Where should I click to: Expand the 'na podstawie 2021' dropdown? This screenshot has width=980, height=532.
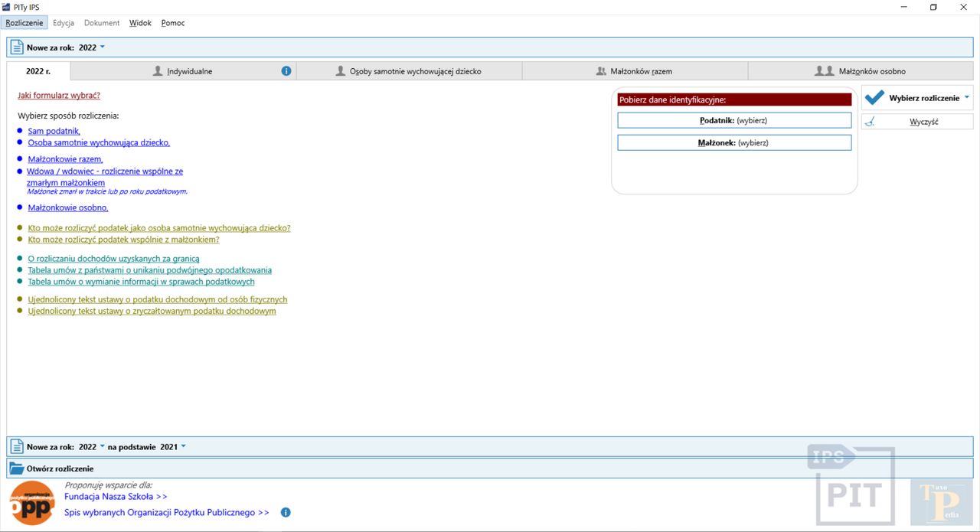click(x=183, y=446)
